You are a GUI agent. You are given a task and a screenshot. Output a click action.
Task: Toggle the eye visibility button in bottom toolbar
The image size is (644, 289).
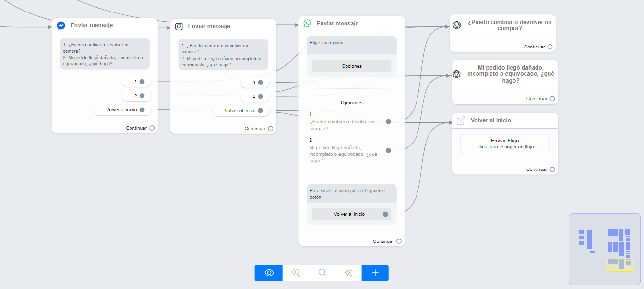pyautogui.click(x=269, y=273)
